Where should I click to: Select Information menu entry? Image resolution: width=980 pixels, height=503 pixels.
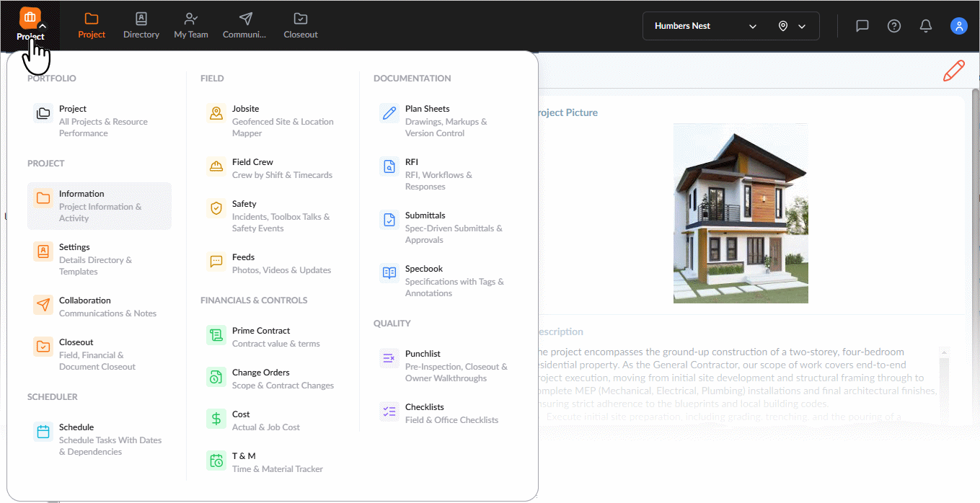[100, 206]
